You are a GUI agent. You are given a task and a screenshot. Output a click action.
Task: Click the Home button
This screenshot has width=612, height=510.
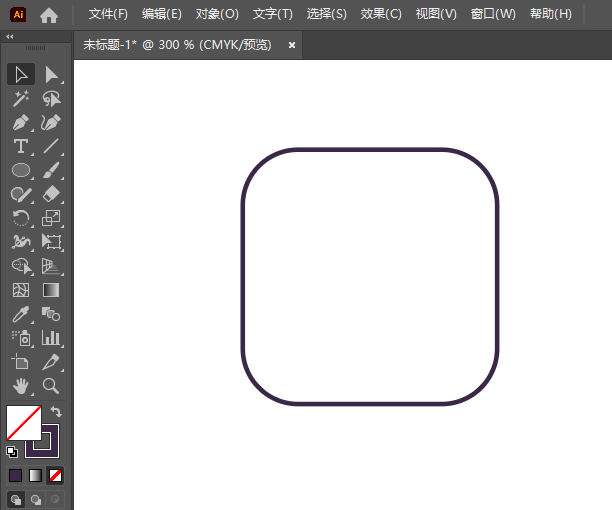click(x=48, y=14)
